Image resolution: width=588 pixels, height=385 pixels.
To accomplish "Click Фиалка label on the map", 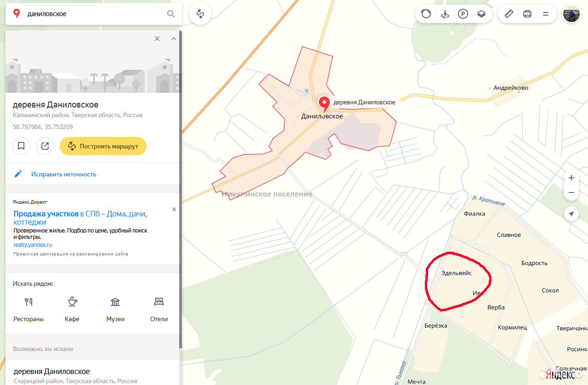I will 475,214.
